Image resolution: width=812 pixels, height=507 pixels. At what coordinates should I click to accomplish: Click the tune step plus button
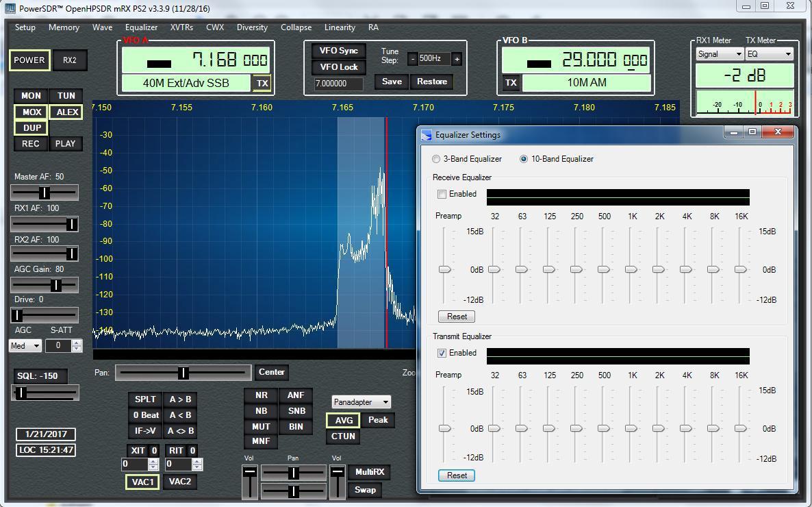[x=457, y=59]
